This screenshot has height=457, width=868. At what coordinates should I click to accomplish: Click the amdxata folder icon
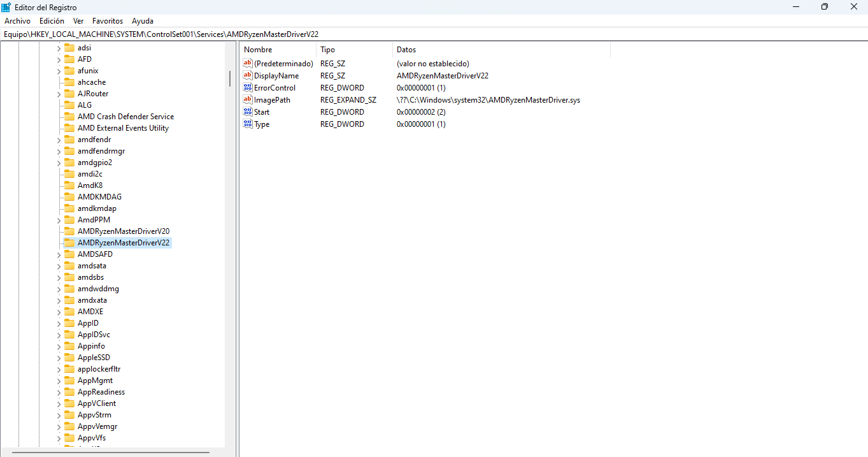point(69,300)
